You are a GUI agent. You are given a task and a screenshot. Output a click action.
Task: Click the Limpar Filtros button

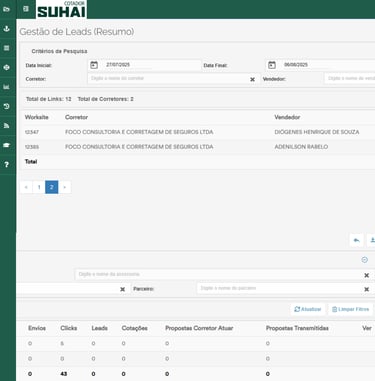pyautogui.click(x=350, y=309)
